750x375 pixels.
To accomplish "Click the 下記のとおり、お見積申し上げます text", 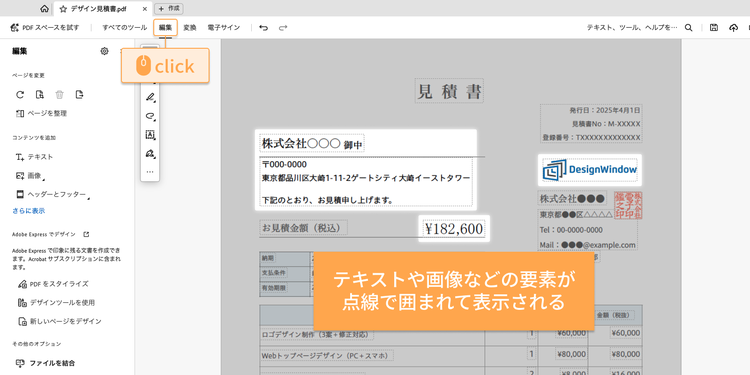I will (328, 200).
